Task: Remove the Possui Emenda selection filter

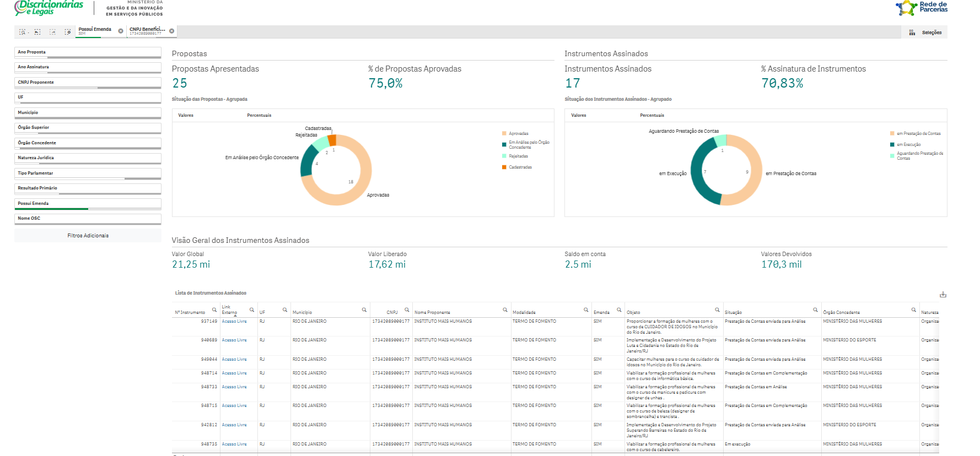Action: click(121, 31)
